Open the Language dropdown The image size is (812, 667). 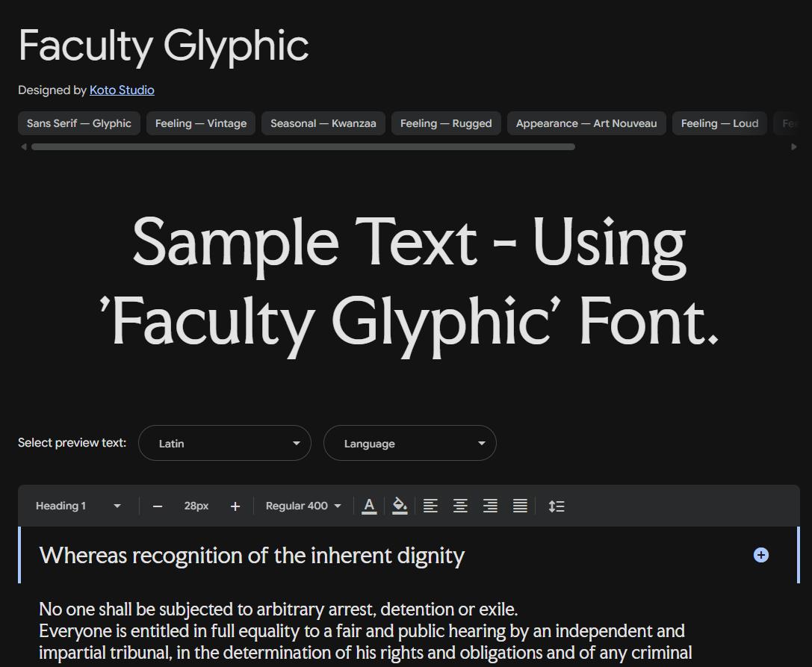409,443
